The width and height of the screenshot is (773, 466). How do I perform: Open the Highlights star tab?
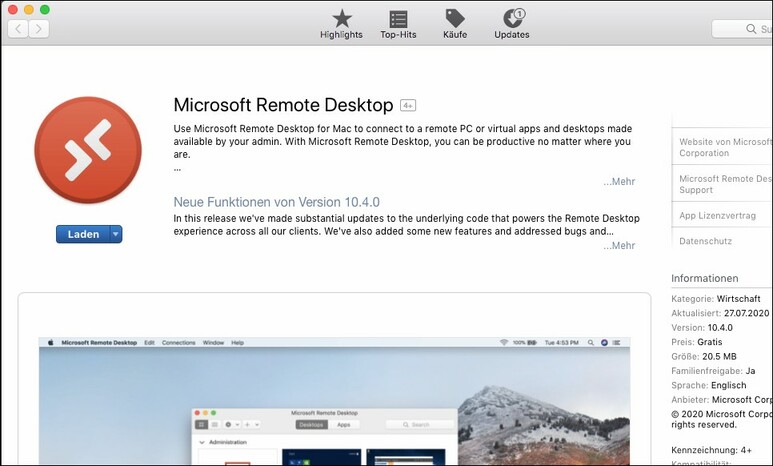coord(341,25)
